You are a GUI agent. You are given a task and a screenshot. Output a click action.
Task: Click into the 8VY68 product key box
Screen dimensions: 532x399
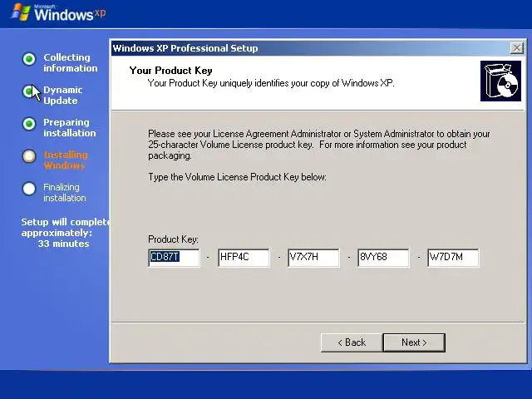pyautogui.click(x=383, y=258)
